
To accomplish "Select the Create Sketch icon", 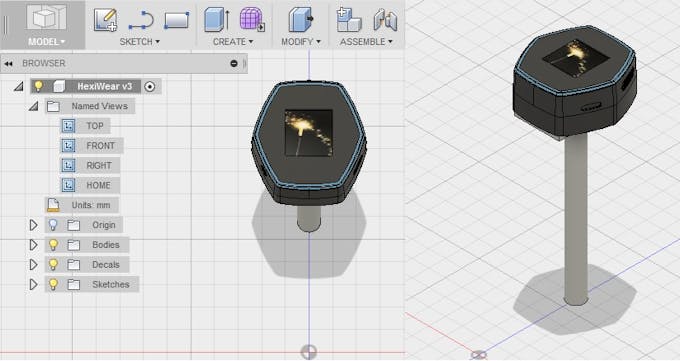I will point(105,20).
